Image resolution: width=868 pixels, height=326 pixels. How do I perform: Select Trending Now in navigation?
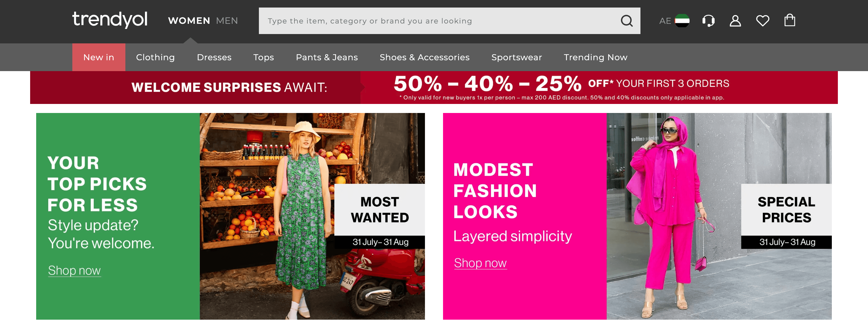coord(596,57)
